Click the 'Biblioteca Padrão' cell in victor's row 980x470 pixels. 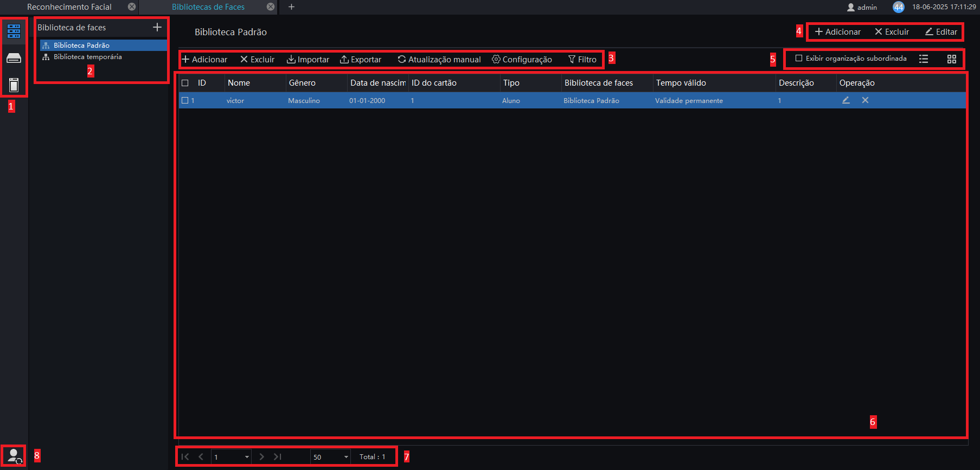tap(591, 100)
